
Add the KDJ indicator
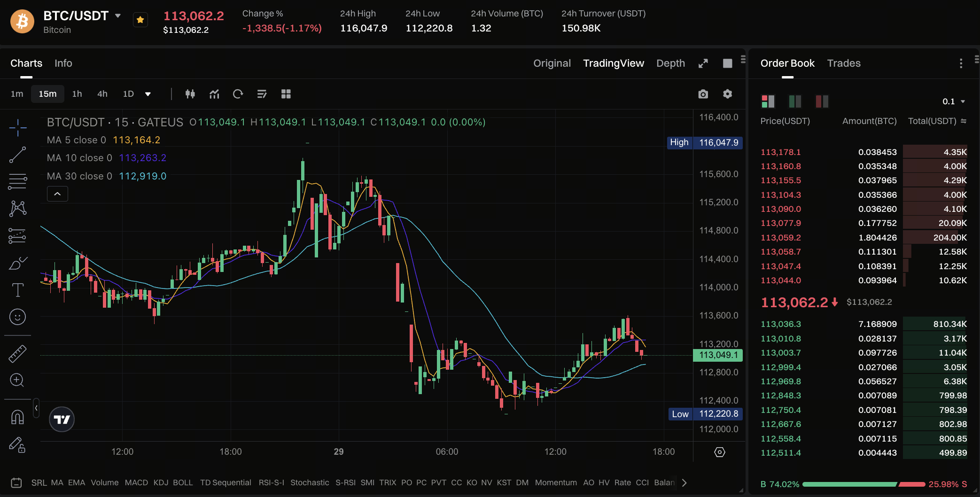pyautogui.click(x=161, y=482)
